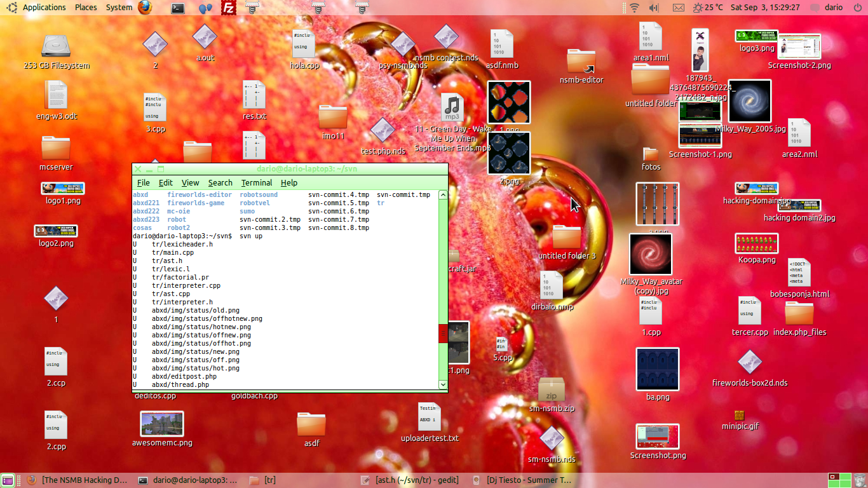The image size is (868, 488).
Task: Open the Search menu in the terminal window
Action: pos(220,182)
